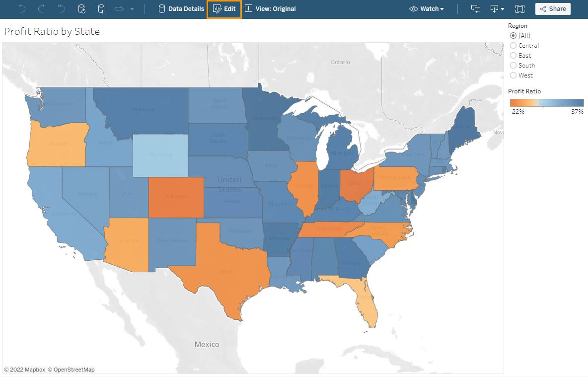Select Illinois on the map
Viewport: 588px width, 377px height.
304,186
